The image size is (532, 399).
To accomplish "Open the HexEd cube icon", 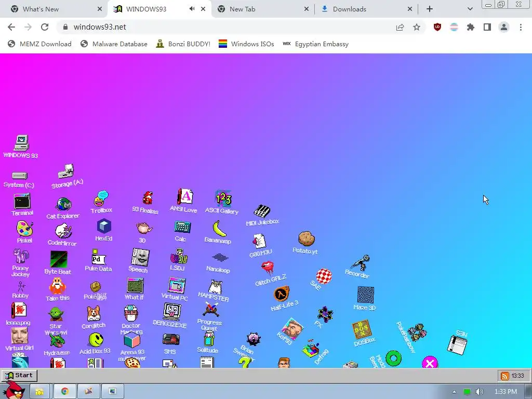I will (x=104, y=226).
